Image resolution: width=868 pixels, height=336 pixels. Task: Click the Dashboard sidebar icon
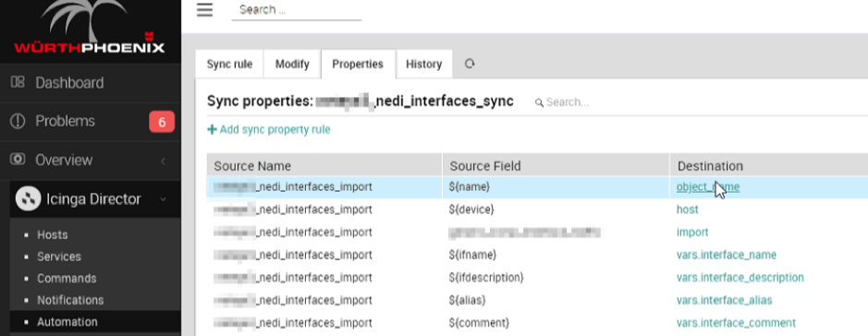[x=18, y=82]
